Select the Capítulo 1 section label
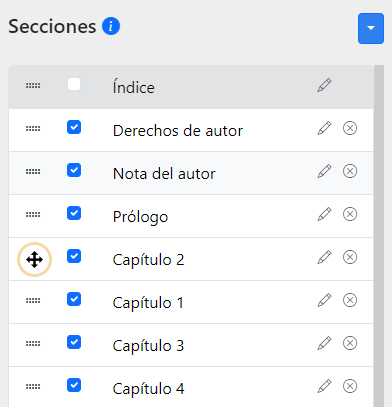This screenshot has width=392, height=407. coord(148,303)
